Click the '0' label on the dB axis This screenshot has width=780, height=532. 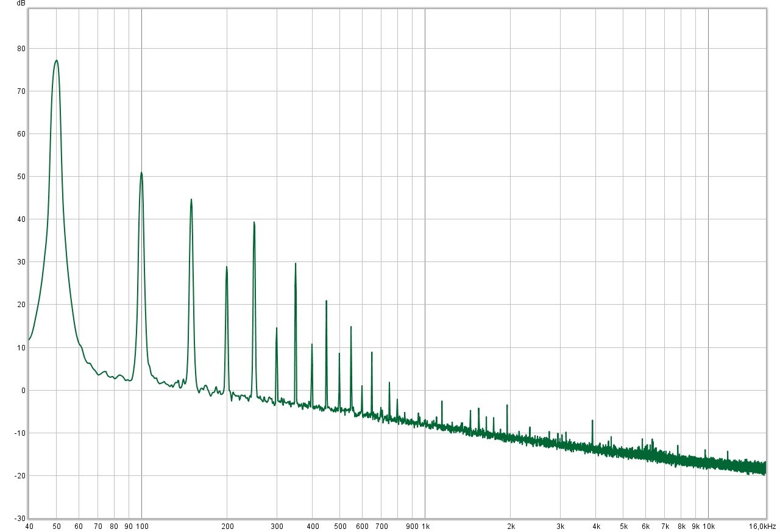[23, 391]
